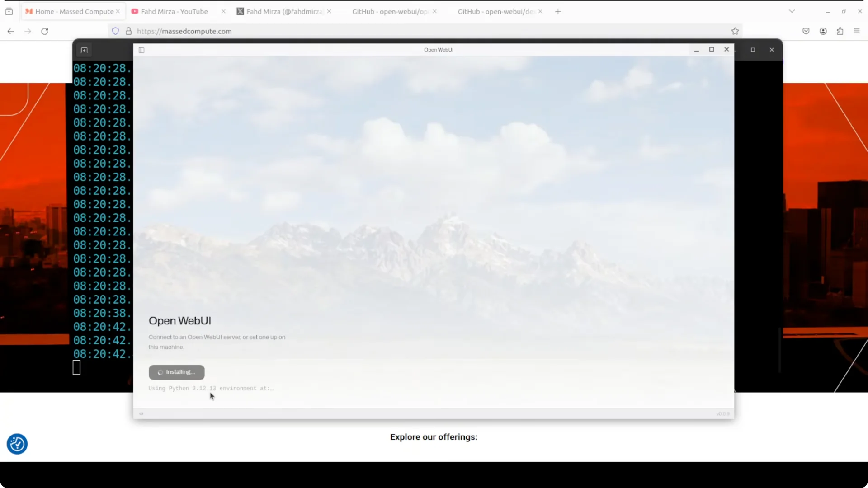Close the Fahd Mirza - YouTube tab

[223, 11]
